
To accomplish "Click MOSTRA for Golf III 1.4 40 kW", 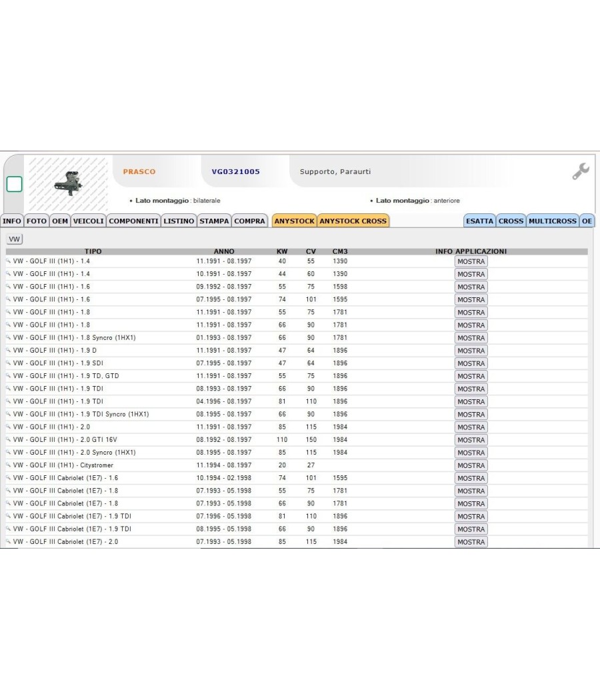I will (x=471, y=261).
